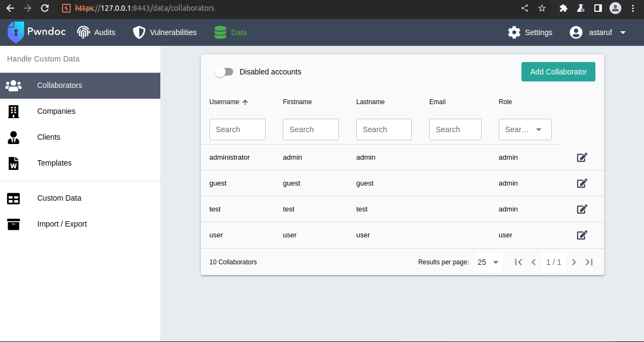
Task: Go to next page of collaborators
Action: pos(574,262)
